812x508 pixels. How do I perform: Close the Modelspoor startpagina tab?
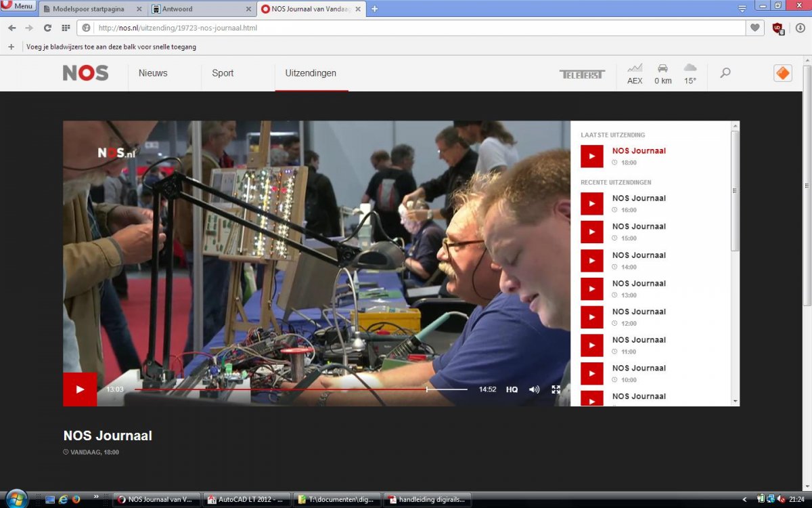[x=139, y=9]
